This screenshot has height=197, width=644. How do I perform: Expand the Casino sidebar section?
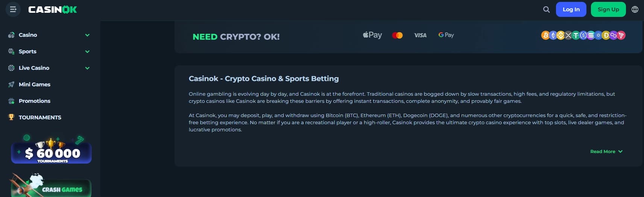[87, 35]
